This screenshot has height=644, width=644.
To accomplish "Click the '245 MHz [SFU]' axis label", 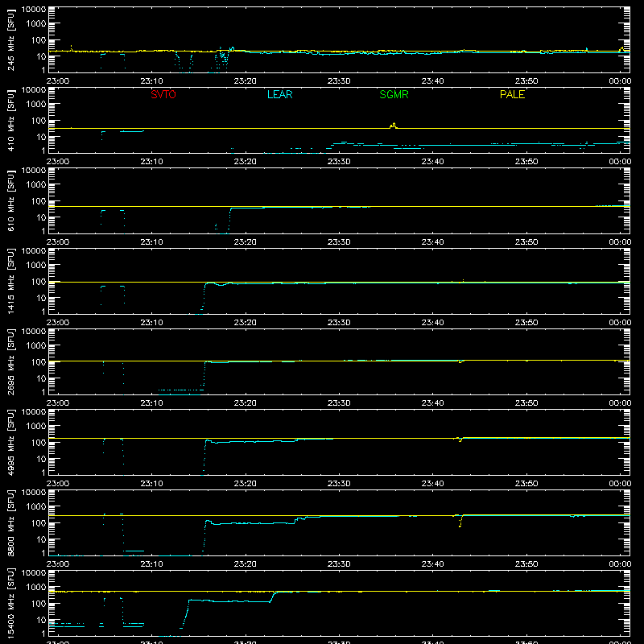I will (11, 39).
